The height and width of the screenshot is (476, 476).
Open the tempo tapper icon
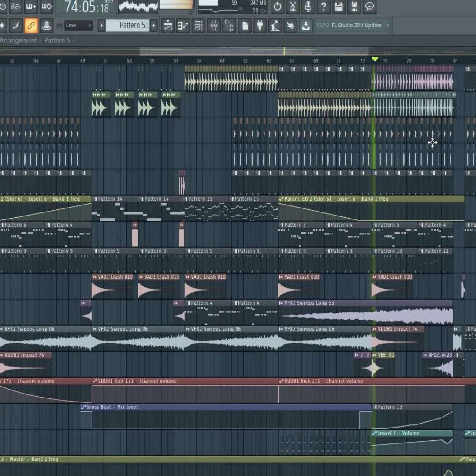275,26
